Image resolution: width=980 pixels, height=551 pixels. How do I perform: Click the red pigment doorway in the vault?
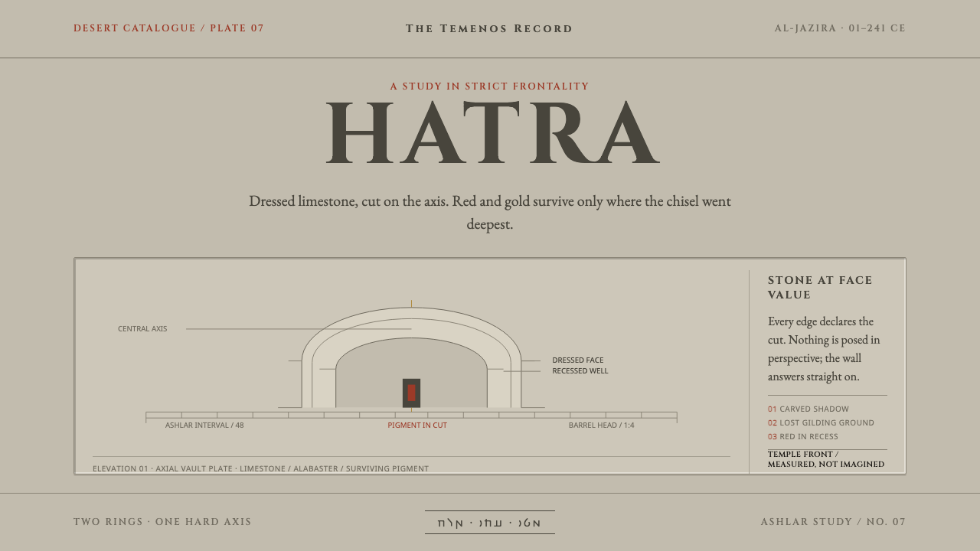(x=411, y=393)
